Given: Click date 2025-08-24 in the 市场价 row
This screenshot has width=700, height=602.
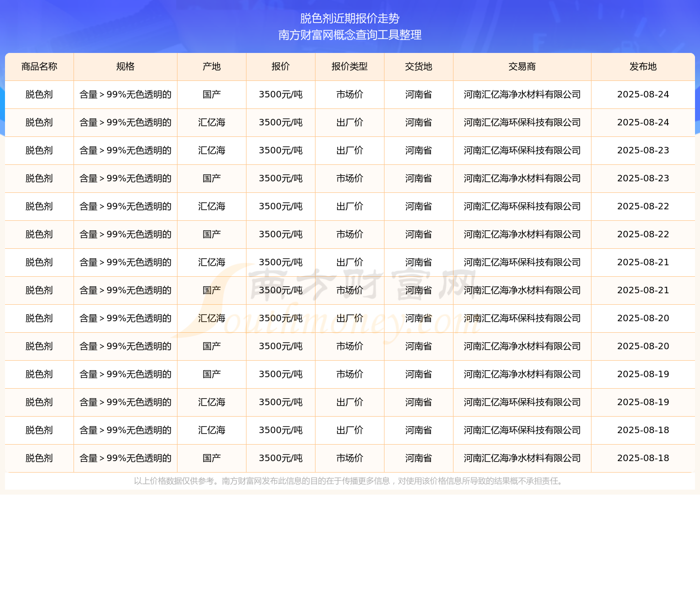Looking at the screenshot, I should 643,94.
